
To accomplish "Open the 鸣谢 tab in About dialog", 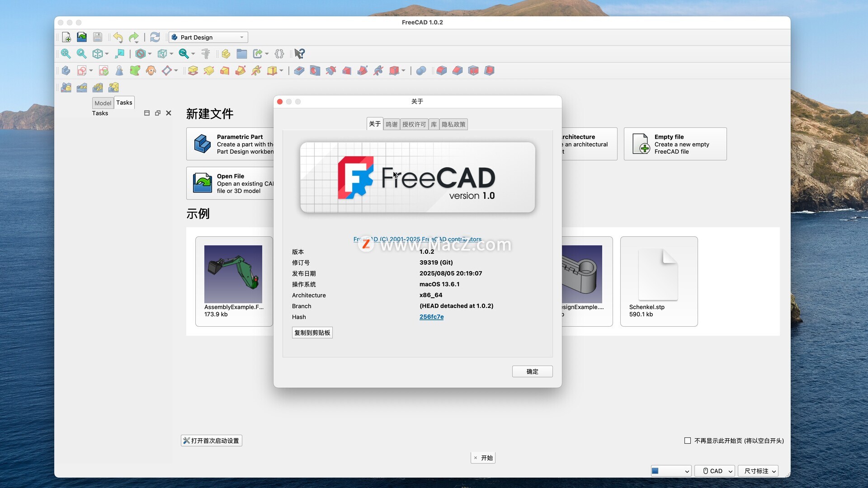I will click(392, 124).
